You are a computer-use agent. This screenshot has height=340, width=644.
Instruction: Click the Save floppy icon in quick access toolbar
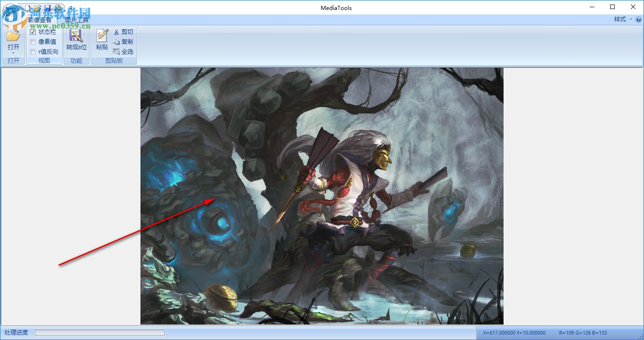pos(48,8)
